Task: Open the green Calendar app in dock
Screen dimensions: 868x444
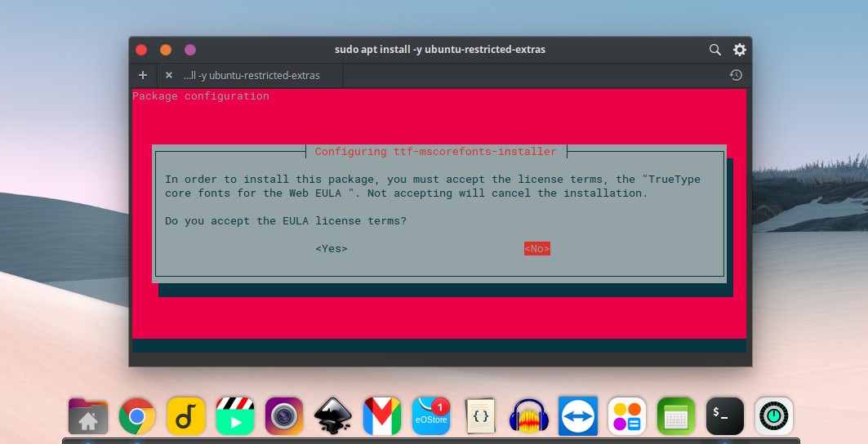Action: (676, 415)
